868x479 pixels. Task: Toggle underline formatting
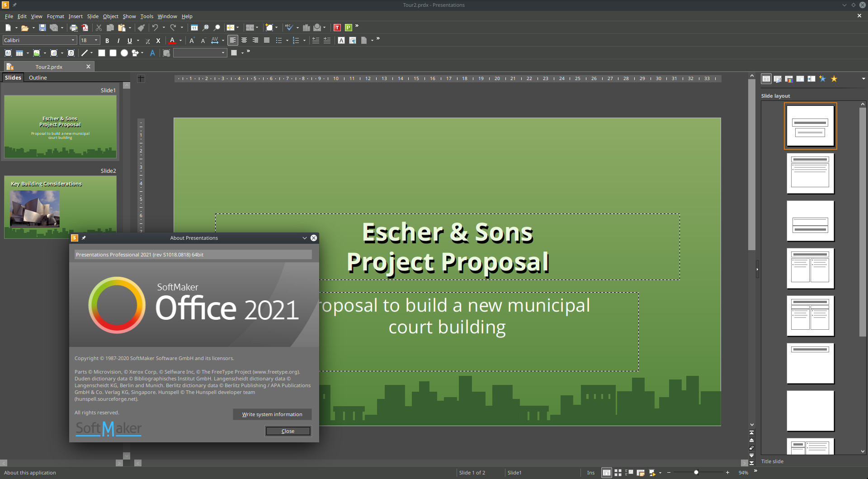tap(130, 40)
